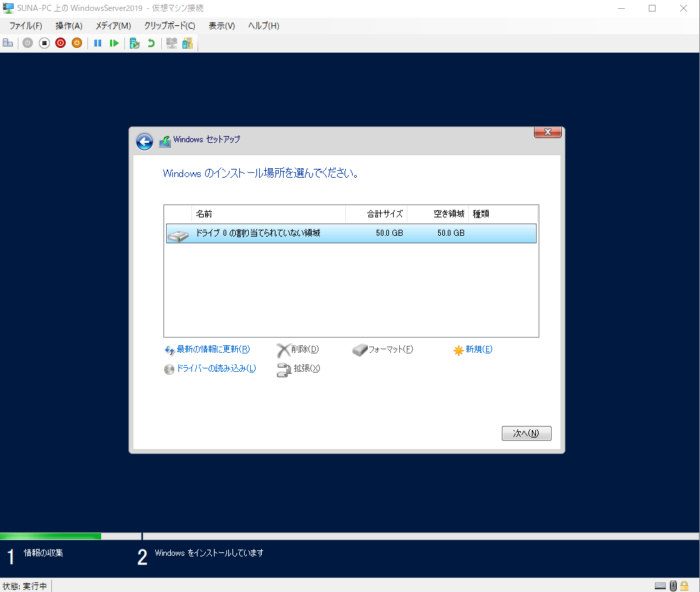Screen dimensions: 700x592
Task: Click the green setup progress bar
Action: [x=51, y=536]
